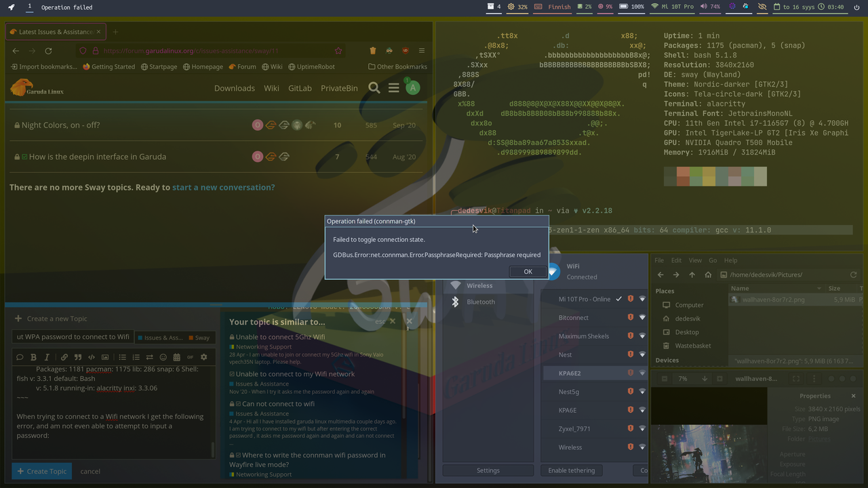Click OK in the Operation failed dialog
Image resolution: width=868 pixels, height=488 pixels.
click(528, 271)
